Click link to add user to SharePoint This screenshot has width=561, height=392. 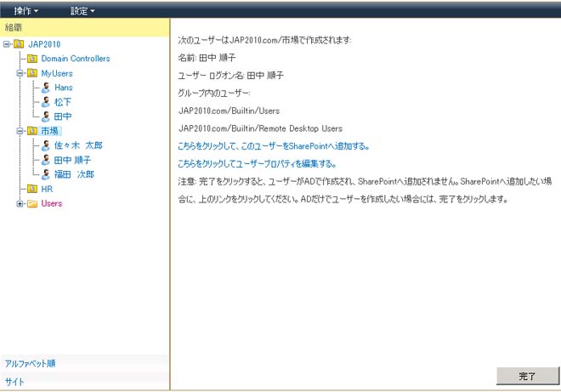(x=274, y=146)
